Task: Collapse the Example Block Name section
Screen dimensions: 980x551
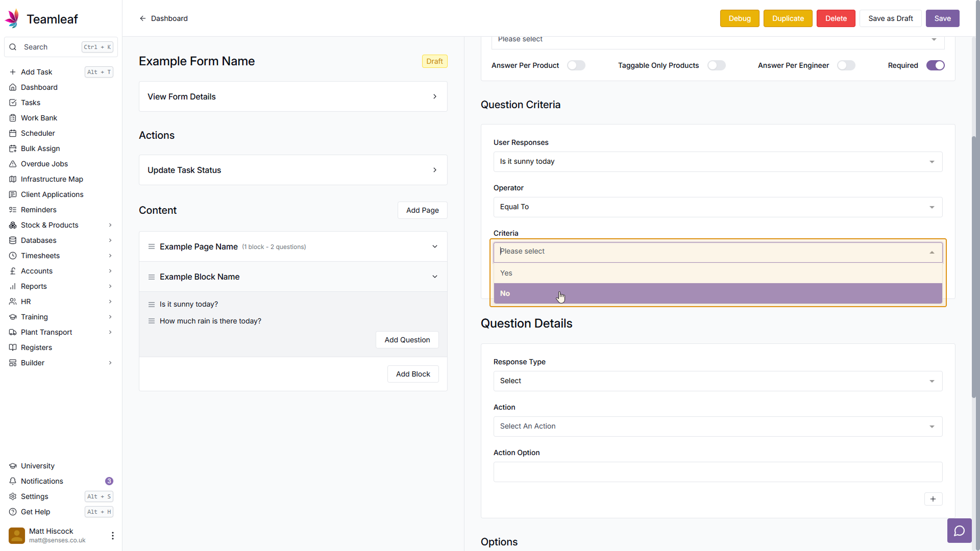Action: click(435, 277)
